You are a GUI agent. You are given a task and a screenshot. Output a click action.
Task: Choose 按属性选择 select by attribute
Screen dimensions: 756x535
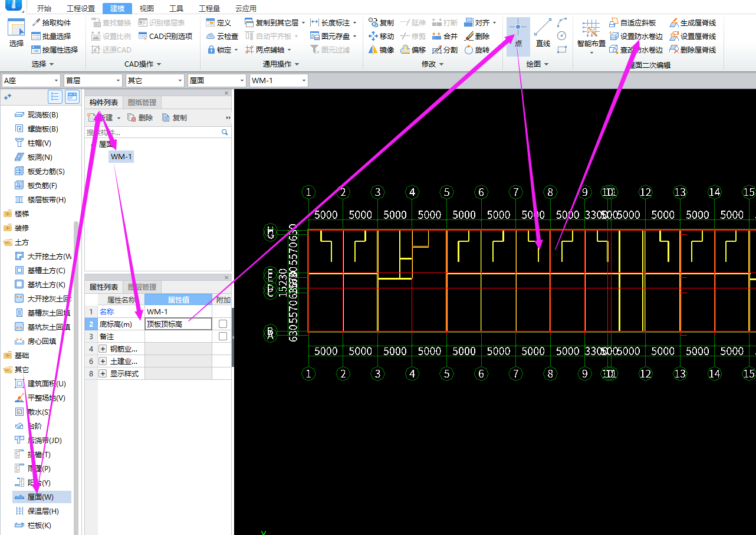click(x=55, y=50)
